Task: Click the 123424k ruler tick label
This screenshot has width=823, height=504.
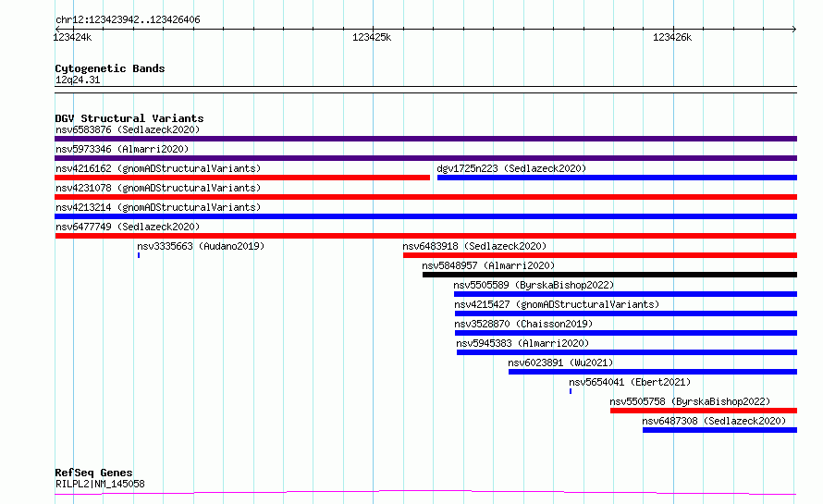Action: 72,37
